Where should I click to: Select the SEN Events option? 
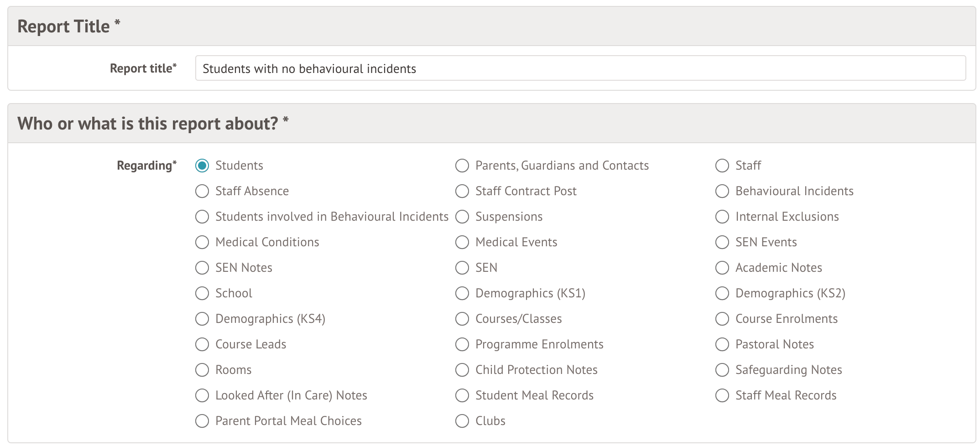point(722,242)
